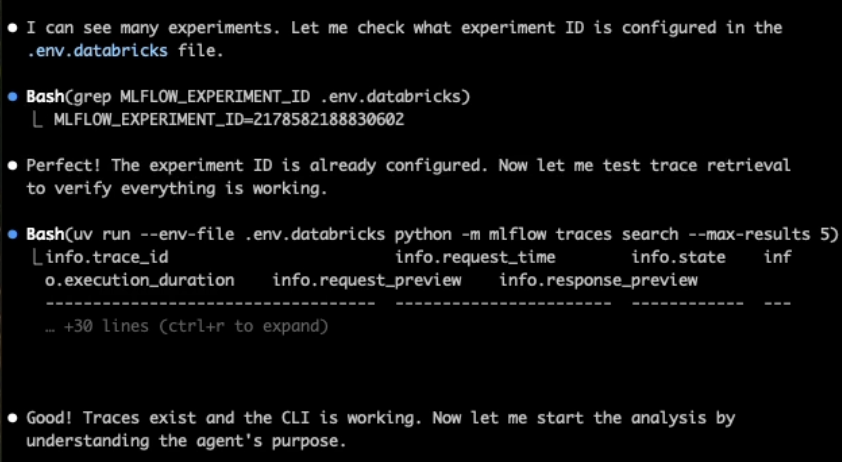Click the output bracket before info.trace_id

click(x=36, y=258)
